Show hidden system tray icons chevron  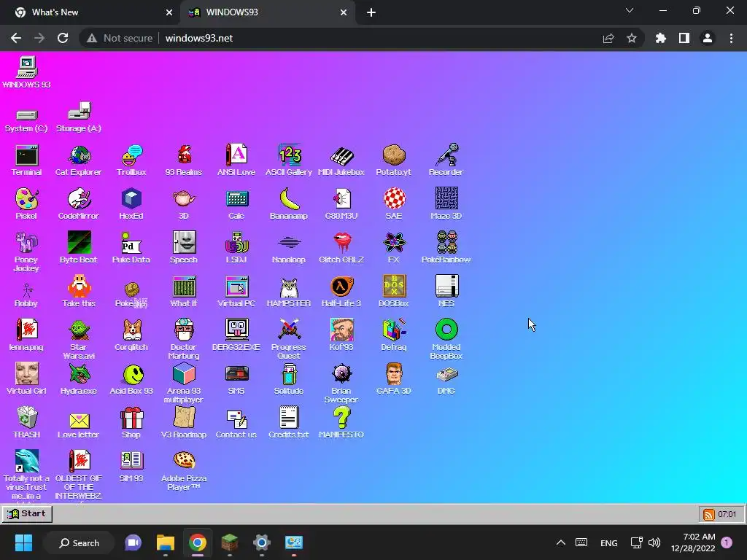coord(561,542)
